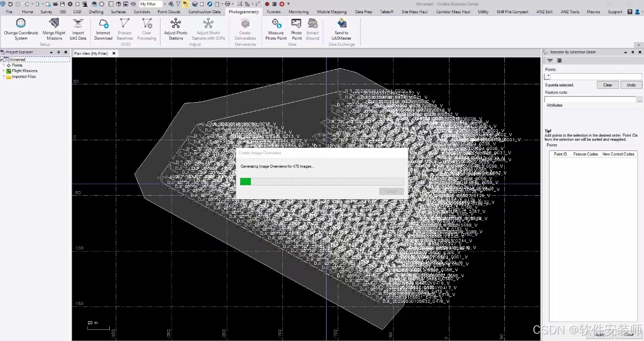Viewport: 644px width, 341px height.
Task: Send data to UASMaster
Action: 341,29
